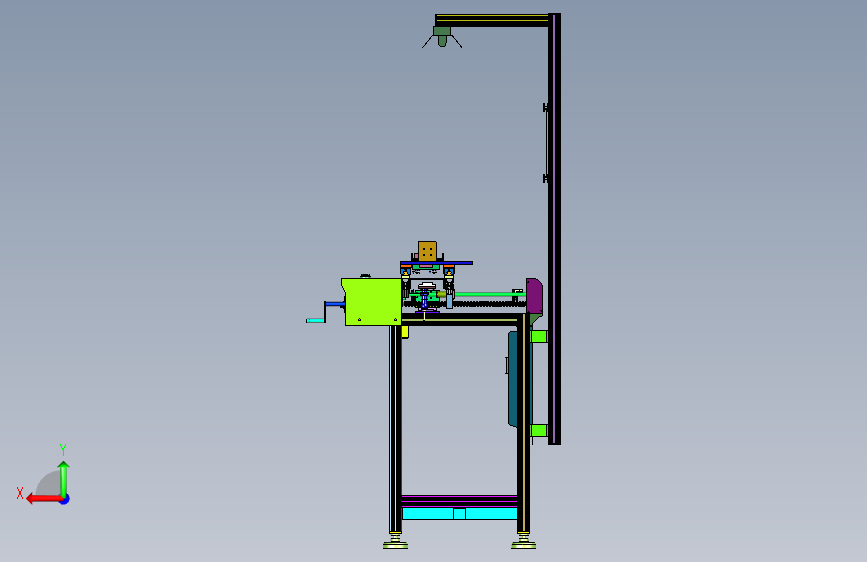
Task: Select the tall purple vertical post
Action: [x=554, y=228]
